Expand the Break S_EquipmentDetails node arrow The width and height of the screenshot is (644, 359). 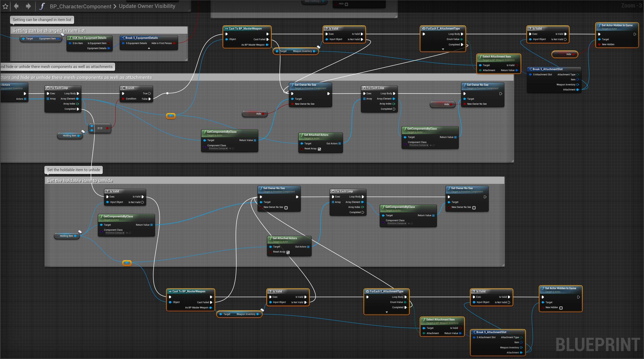click(149, 48)
